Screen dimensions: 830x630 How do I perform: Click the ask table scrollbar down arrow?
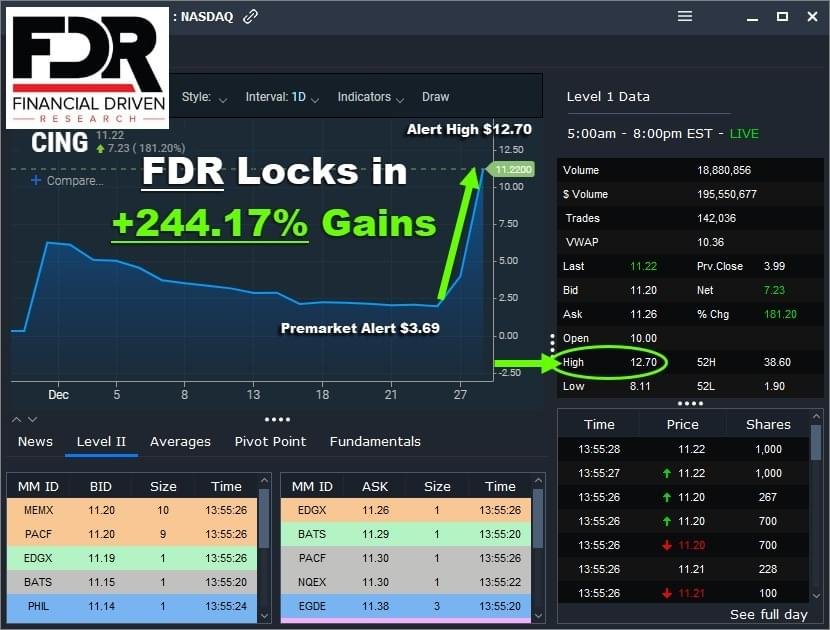538,616
